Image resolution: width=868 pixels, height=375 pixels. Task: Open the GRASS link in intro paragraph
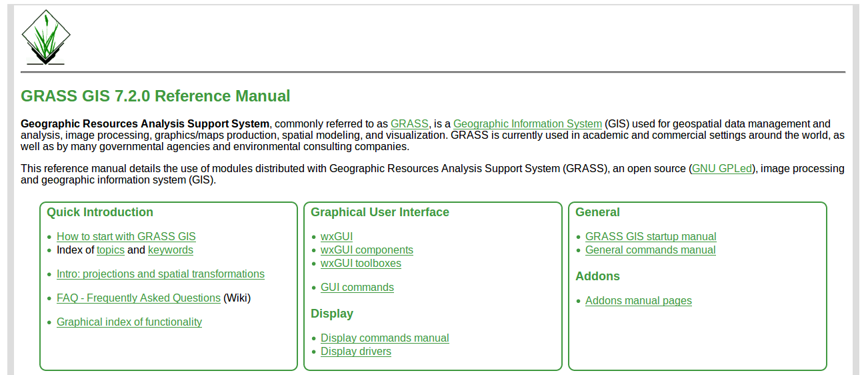[x=409, y=123]
